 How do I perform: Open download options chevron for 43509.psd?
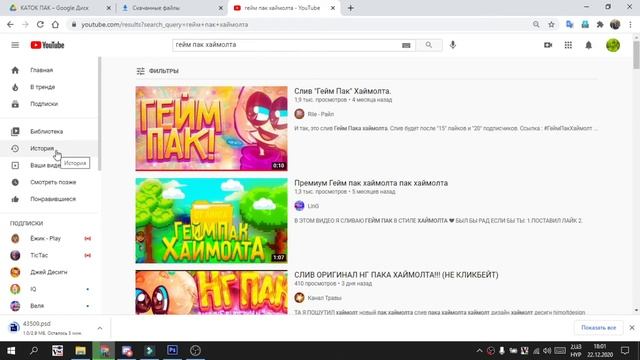point(100,328)
